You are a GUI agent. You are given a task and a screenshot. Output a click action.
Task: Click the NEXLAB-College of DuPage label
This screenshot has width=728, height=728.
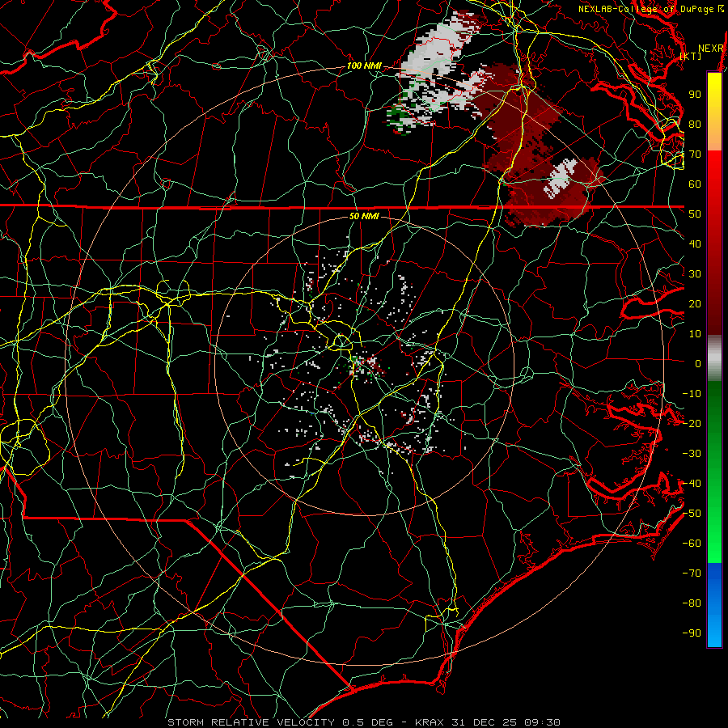[645, 9]
